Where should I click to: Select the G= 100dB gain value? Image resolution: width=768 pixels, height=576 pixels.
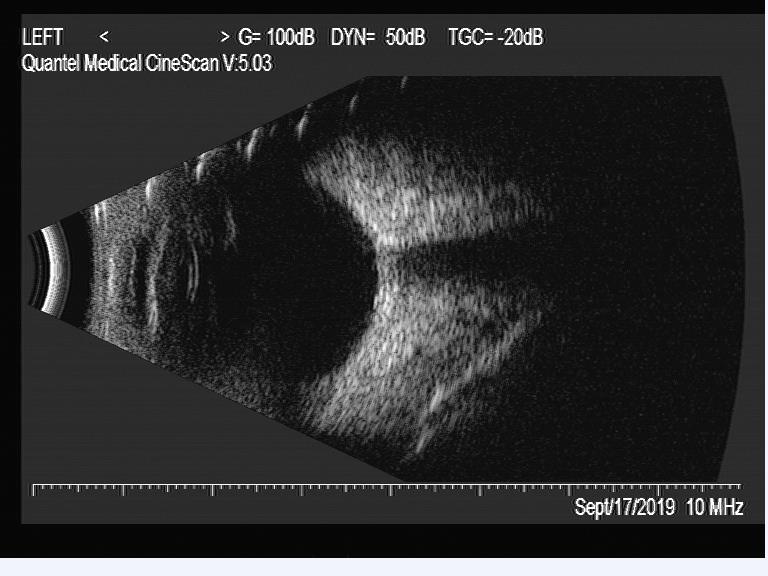[x=276, y=37]
